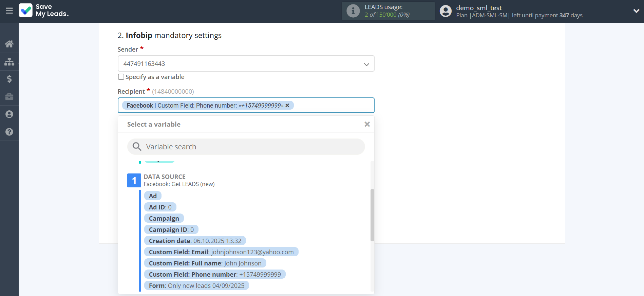Image resolution: width=644 pixels, height=296 pixels.
Task: Open the help question mark icon
Action: (x=9, y=132)
